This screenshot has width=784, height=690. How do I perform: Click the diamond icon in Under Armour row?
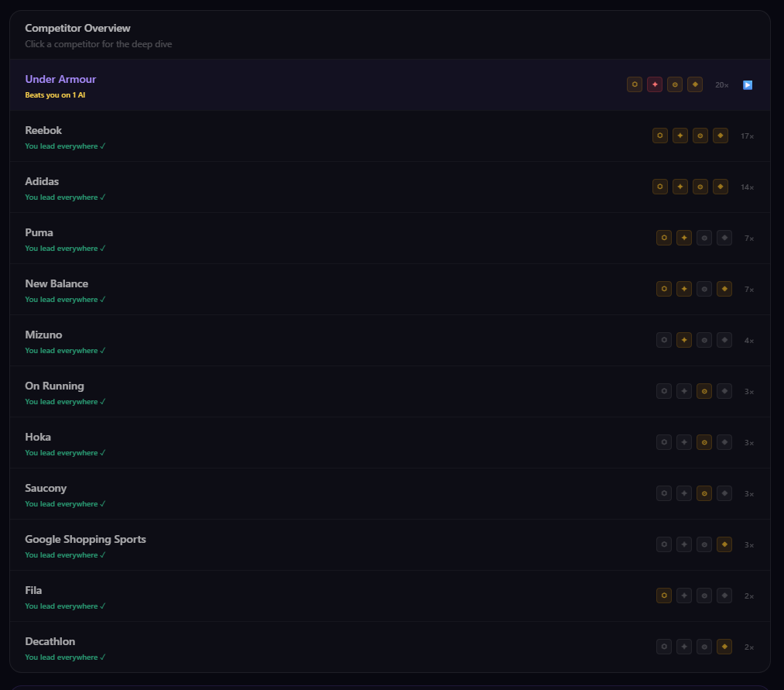point(695,84)
